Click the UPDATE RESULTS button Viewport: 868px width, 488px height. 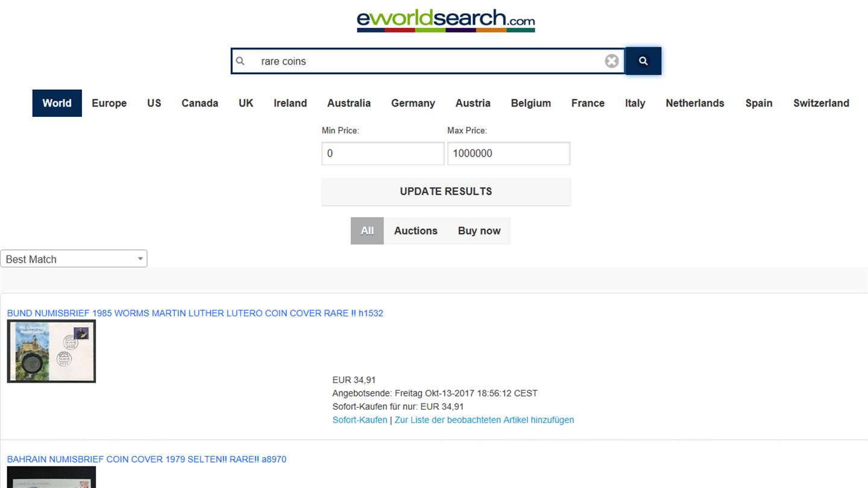[446, 192]
